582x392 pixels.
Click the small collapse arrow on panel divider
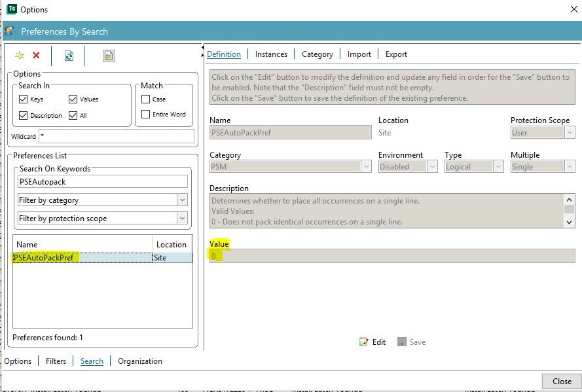click(202, 48)
